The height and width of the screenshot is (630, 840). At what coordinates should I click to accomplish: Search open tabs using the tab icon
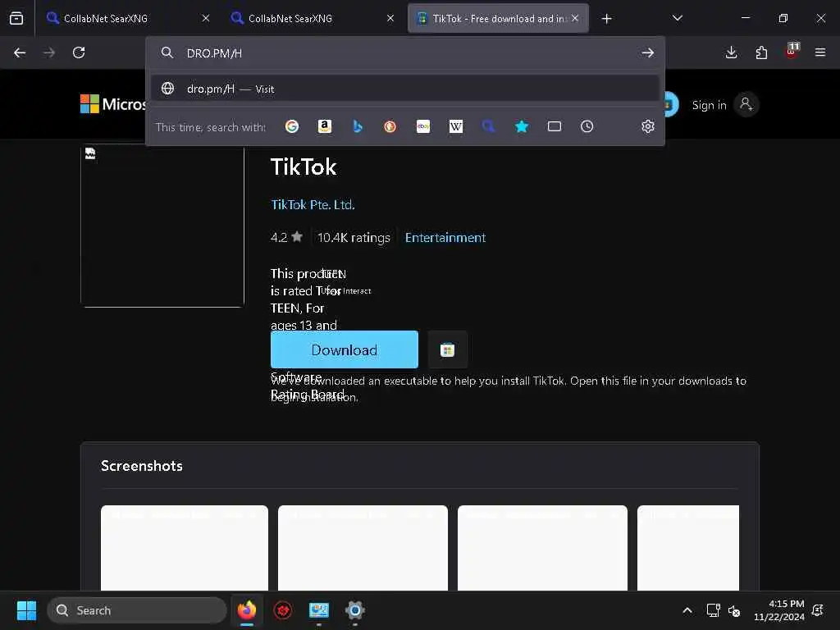tap(555, 126)
